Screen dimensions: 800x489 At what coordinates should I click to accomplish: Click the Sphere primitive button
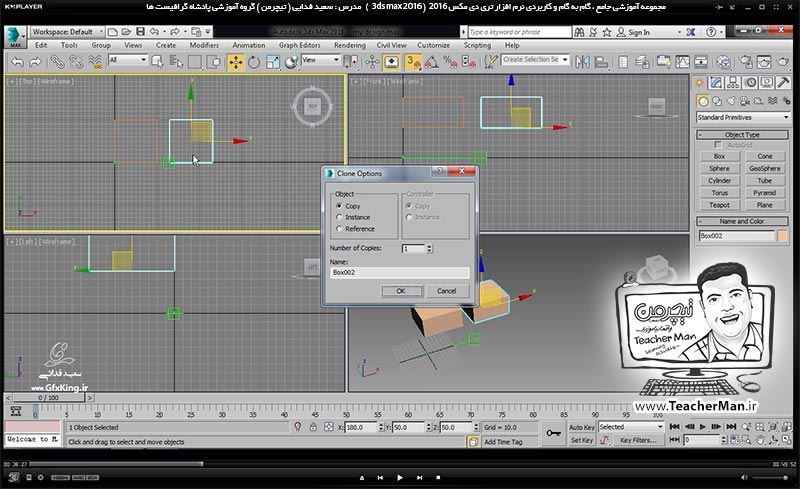pos(719,168)
